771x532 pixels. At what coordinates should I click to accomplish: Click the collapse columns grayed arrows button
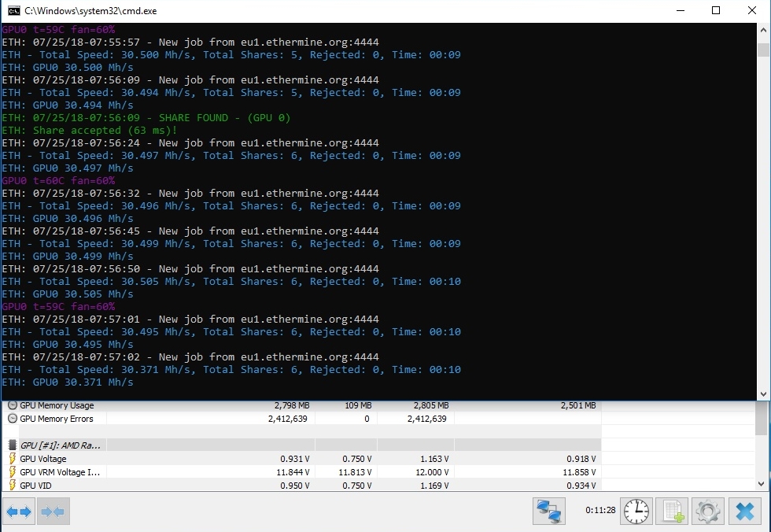(53, 512)
